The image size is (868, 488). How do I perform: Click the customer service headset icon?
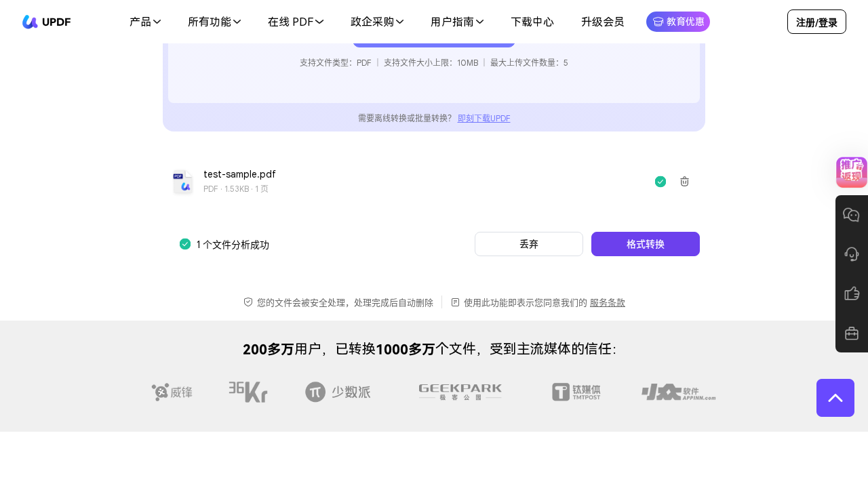(x=852, y=253)
